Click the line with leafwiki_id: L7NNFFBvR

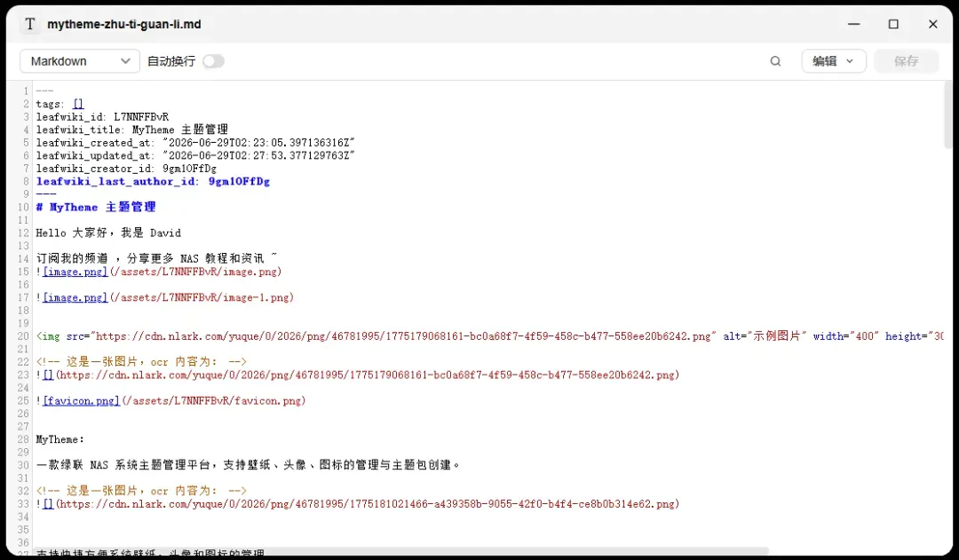click(x=102, y=117)
